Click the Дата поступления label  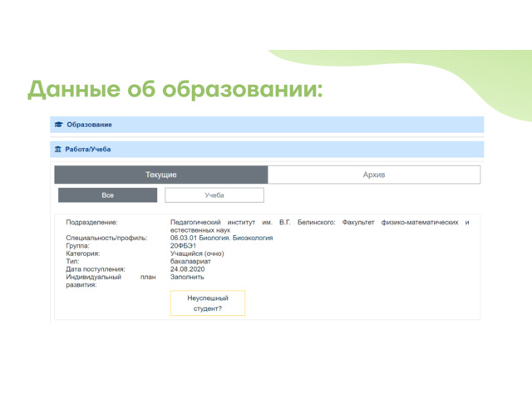(96, 269)
